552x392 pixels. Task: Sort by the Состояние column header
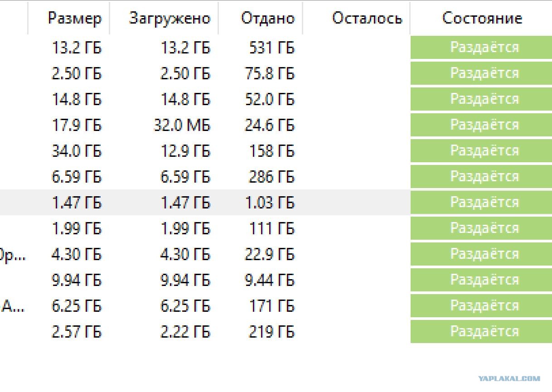coord(481,18)
